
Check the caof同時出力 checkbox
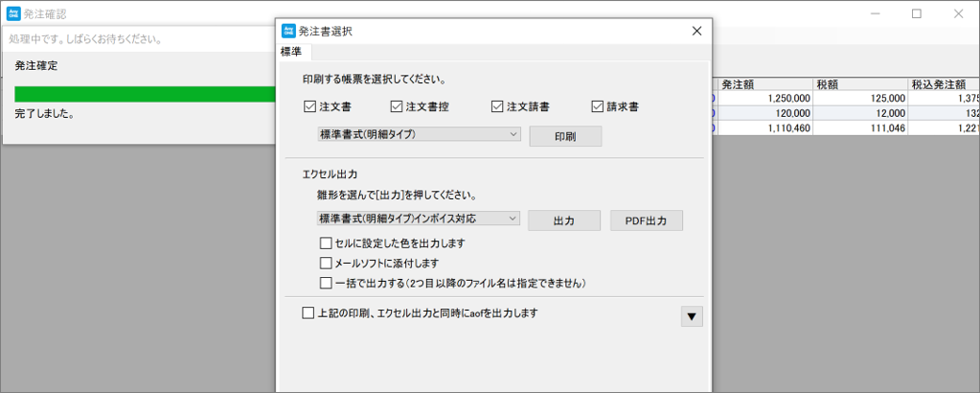tap(308, 312)
